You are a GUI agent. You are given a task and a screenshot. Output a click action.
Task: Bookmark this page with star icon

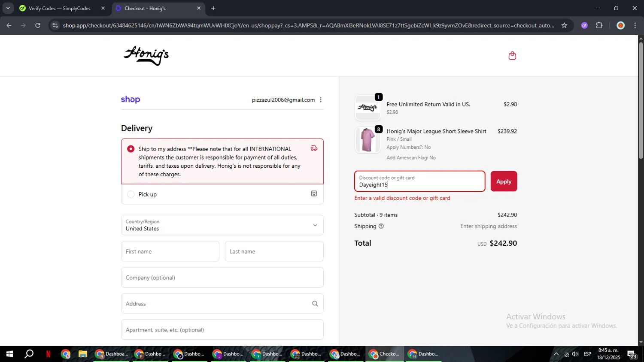point(564,25)
